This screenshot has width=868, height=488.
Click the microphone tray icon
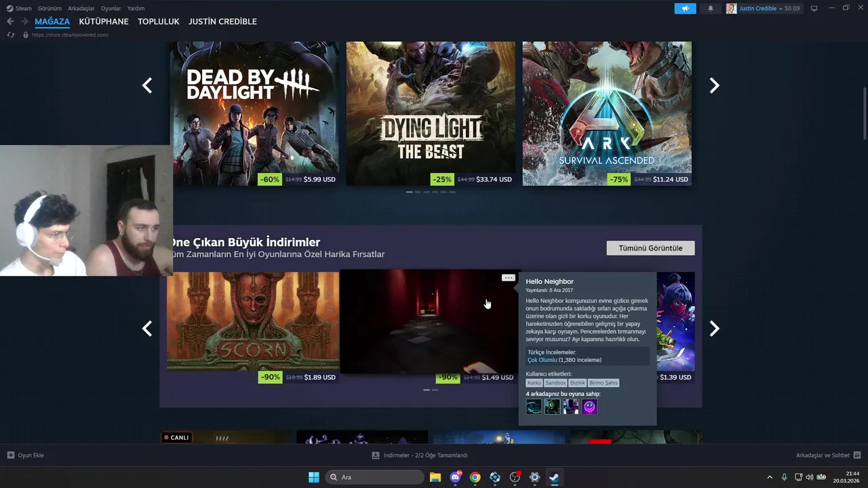point(785,477)
